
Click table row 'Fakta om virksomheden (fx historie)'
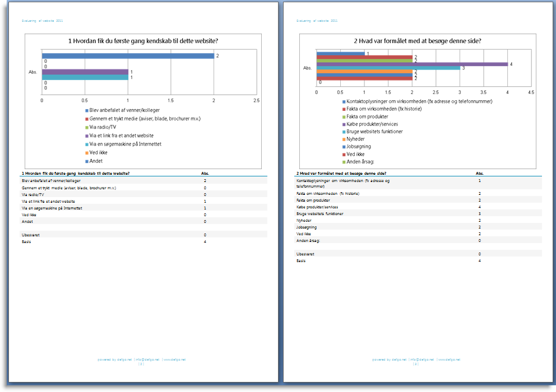click(x=418, y=194)
